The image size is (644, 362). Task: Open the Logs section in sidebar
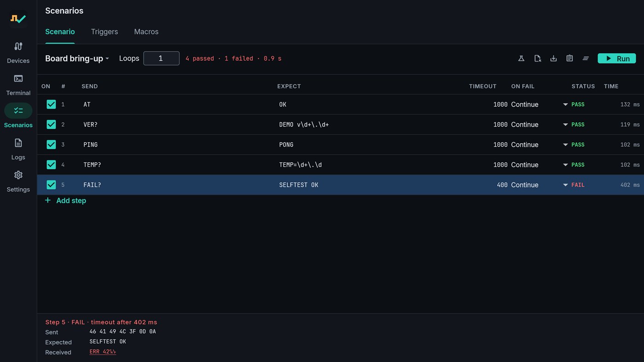[x=18, y=149]
